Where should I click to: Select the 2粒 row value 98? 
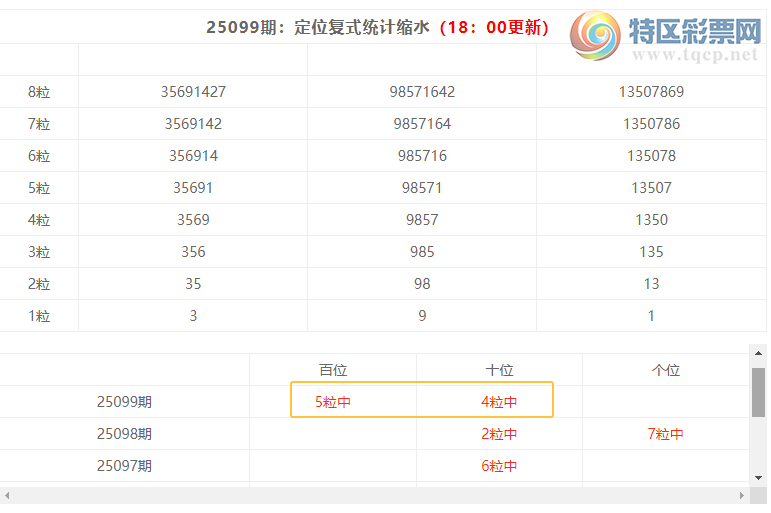tap(422, 284)
